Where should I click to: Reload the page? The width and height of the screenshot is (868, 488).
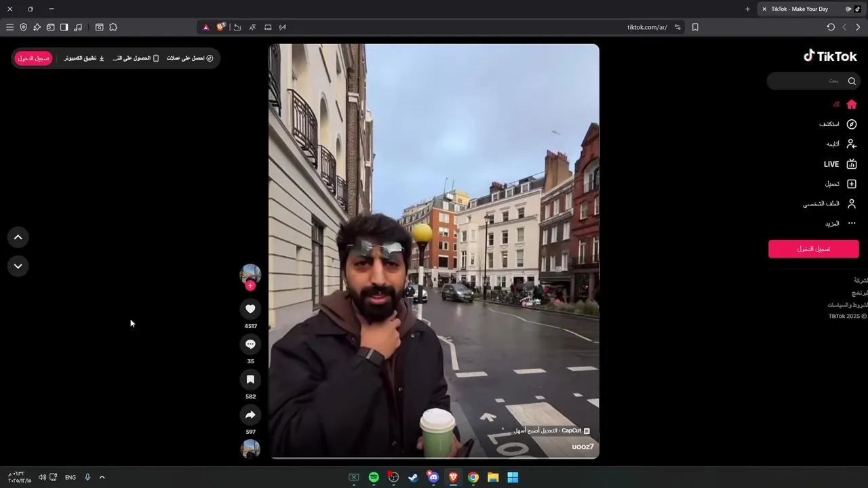[x=831, y=27]
